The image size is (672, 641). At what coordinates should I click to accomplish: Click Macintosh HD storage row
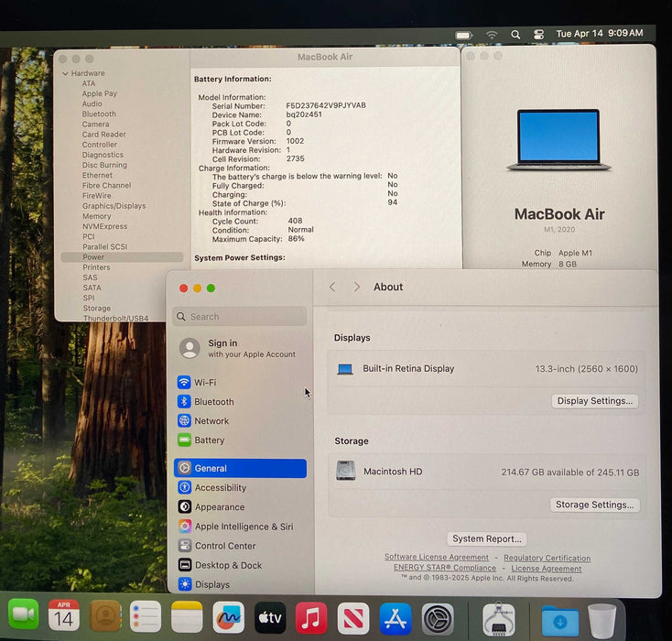point(487,472)
